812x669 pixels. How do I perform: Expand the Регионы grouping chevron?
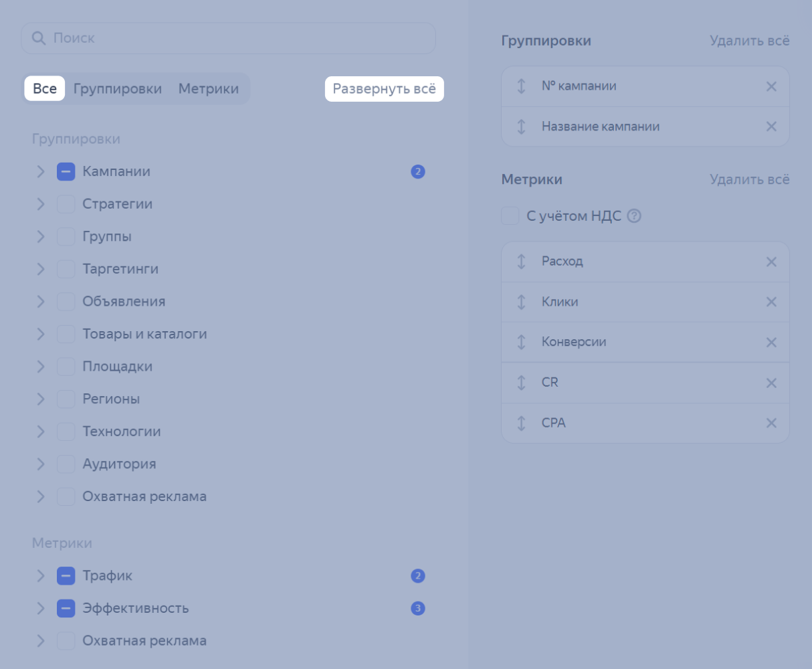click(41, 399)
